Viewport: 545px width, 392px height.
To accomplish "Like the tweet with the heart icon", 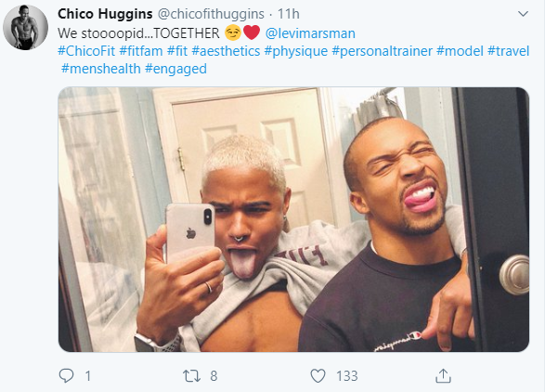I will (x=318, y=376).
